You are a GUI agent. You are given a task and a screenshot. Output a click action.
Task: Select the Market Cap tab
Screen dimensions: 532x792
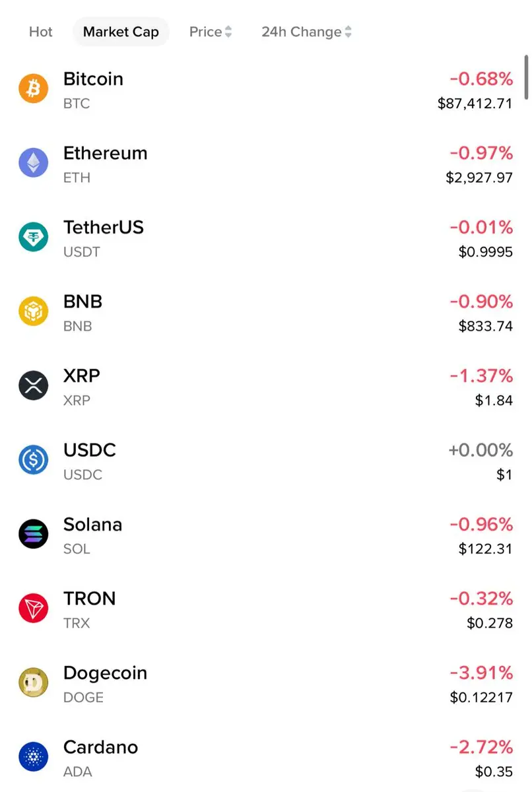click(x=121, y=32)
